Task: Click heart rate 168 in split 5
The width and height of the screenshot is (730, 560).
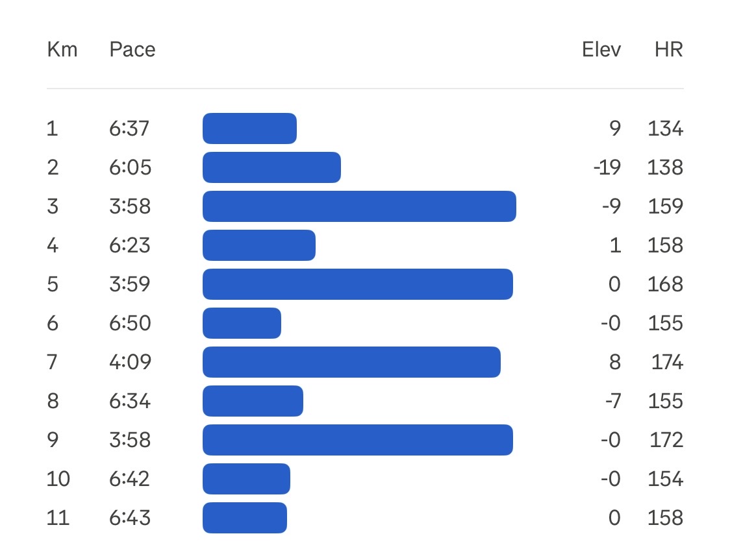Action: tap(666, 284)
